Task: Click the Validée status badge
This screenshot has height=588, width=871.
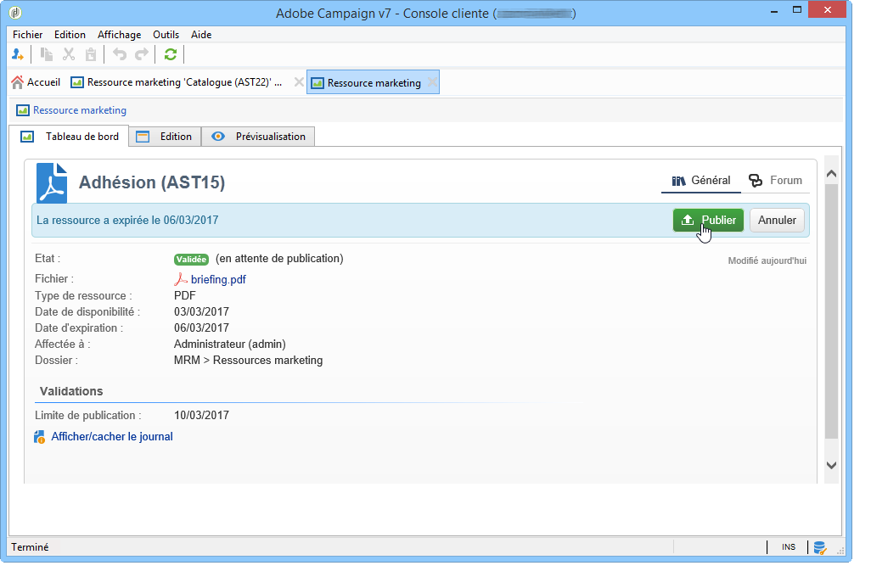Action: pos(191,260)
